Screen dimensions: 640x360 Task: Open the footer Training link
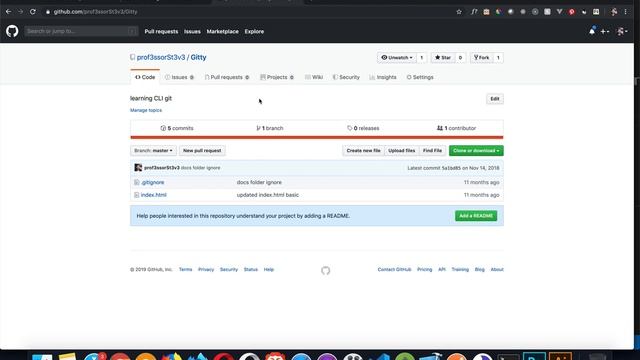(460, 269)
